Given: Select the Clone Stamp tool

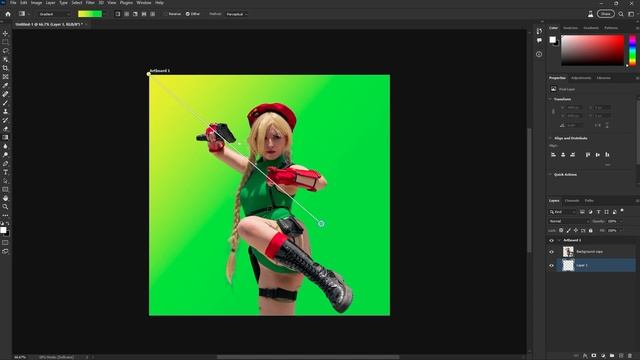Looking at the screenshot, I should pyautogui.click(x=5, y=111).
